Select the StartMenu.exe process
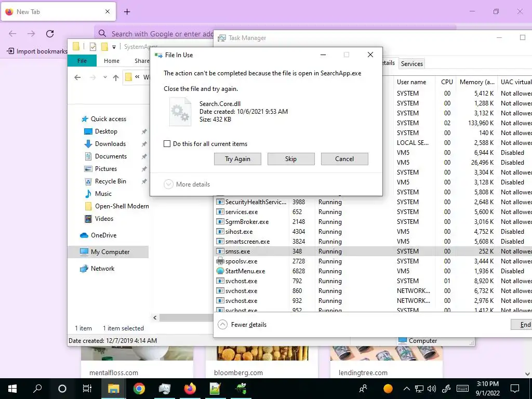The width and height of the screenshot is (532, 399). (373, 271)
